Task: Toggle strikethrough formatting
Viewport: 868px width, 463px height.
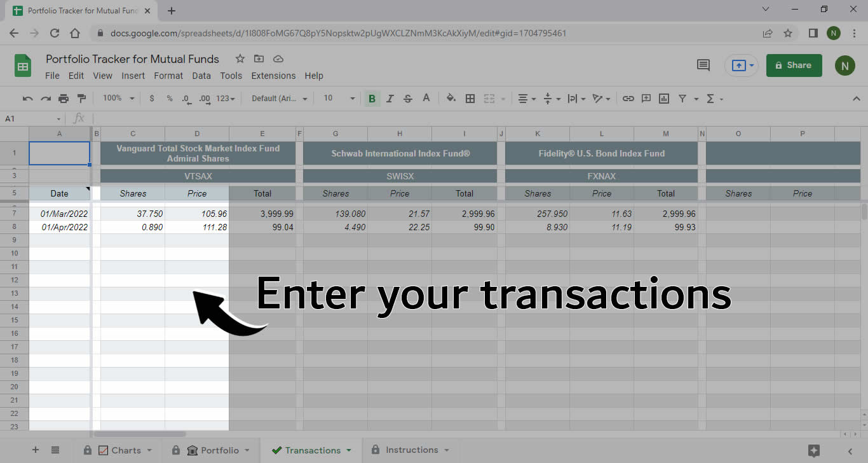Action: click(x=407, y=98)
